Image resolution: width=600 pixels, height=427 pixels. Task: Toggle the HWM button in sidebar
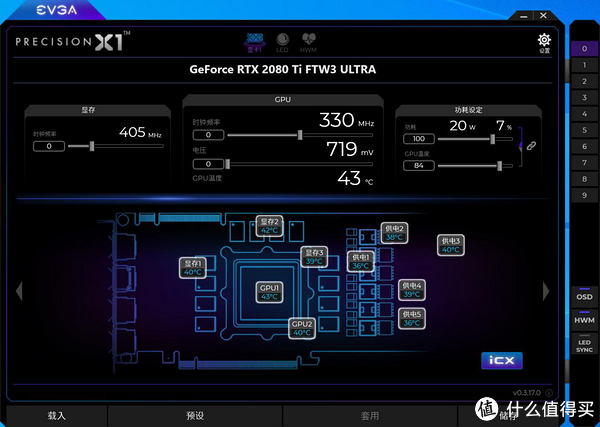(x=584, y=320)
